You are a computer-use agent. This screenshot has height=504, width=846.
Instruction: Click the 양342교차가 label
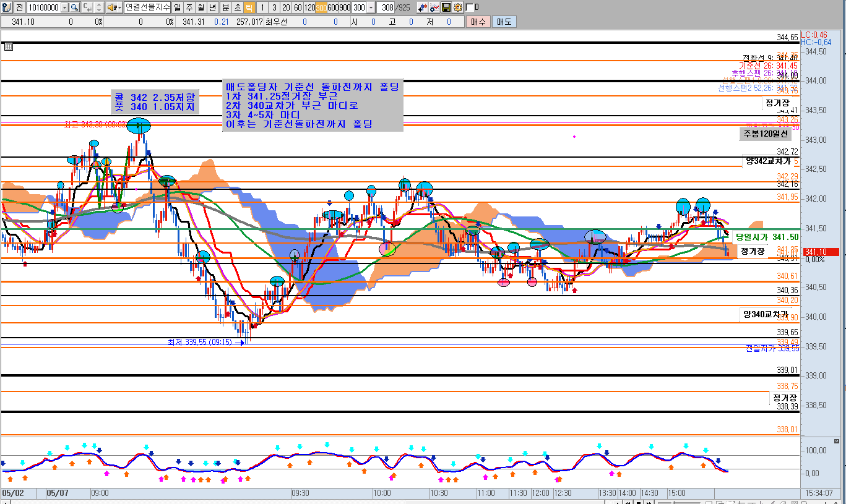(x=768, y=161)
